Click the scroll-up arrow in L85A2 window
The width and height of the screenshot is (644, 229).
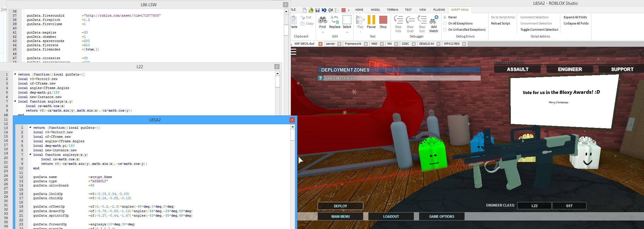293,127
